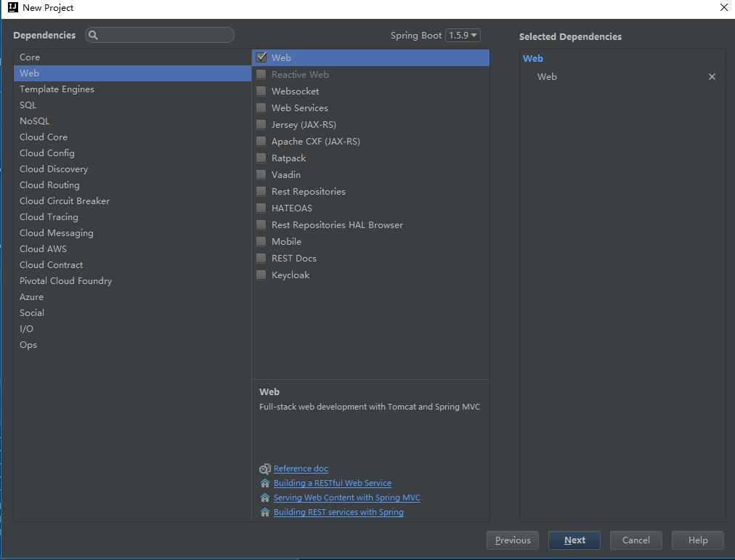Click the Next button
Screen dimensions: 735x560
574,540
